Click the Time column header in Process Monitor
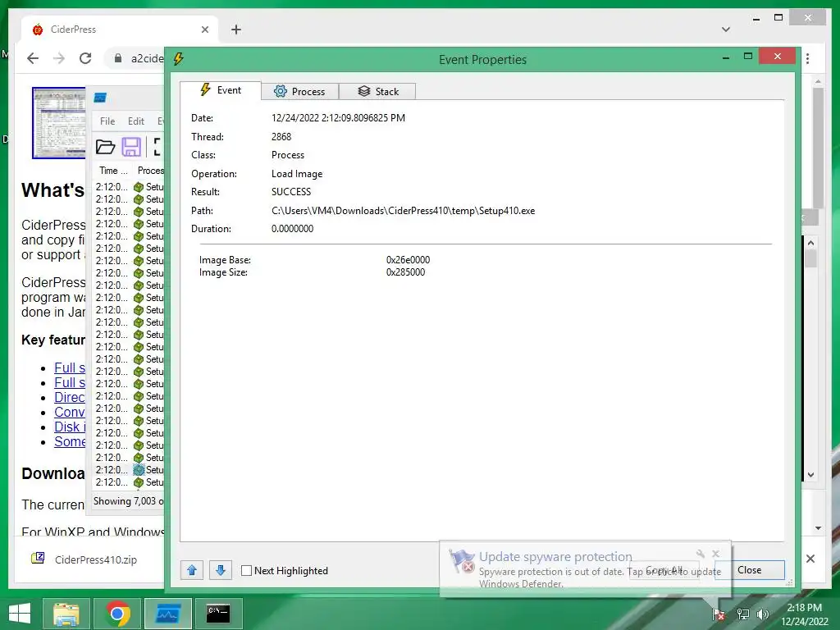 113,171
